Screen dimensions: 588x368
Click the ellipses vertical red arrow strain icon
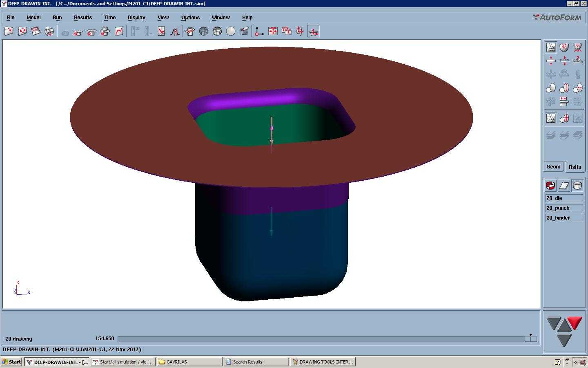click(x=564, y=88)
